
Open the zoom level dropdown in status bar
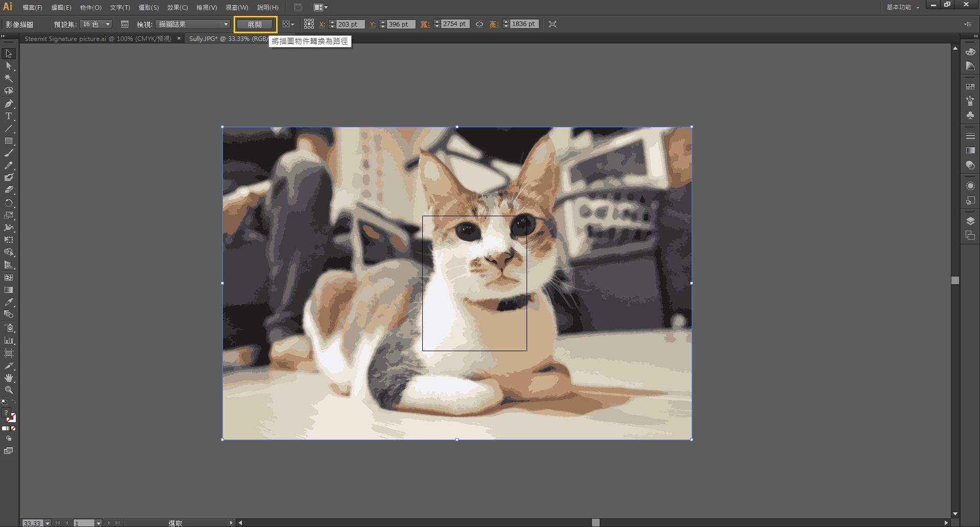pos(48,523)
